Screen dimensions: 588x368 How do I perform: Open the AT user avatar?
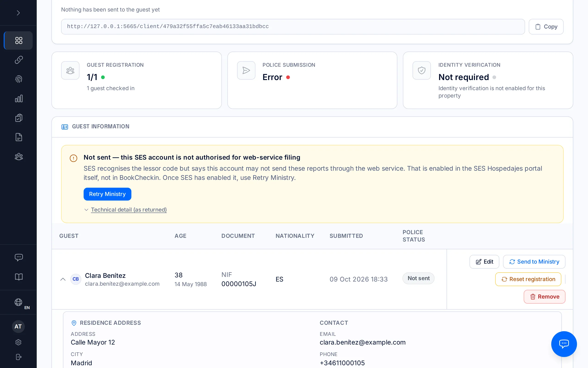(x=18, y=327)
